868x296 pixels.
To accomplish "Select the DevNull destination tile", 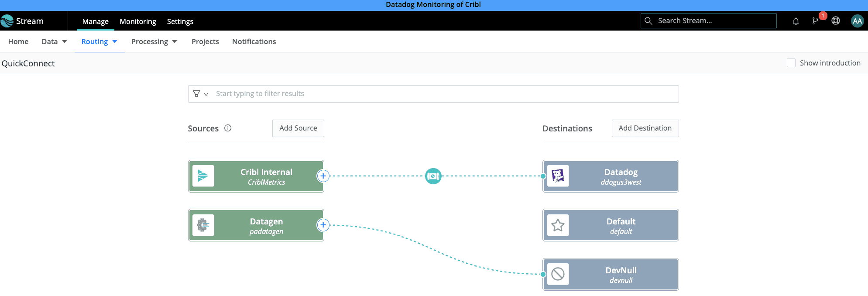I will click(x=610, y=274).
